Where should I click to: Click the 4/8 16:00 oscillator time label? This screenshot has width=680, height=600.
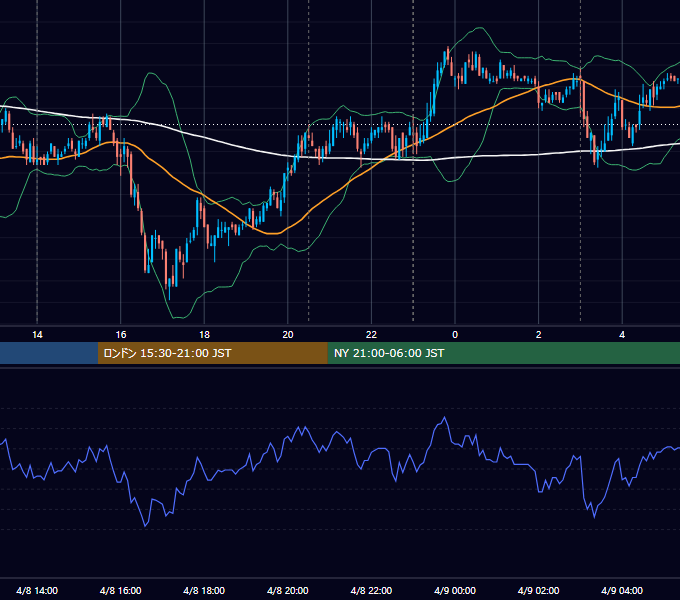[x=121, y=590]
